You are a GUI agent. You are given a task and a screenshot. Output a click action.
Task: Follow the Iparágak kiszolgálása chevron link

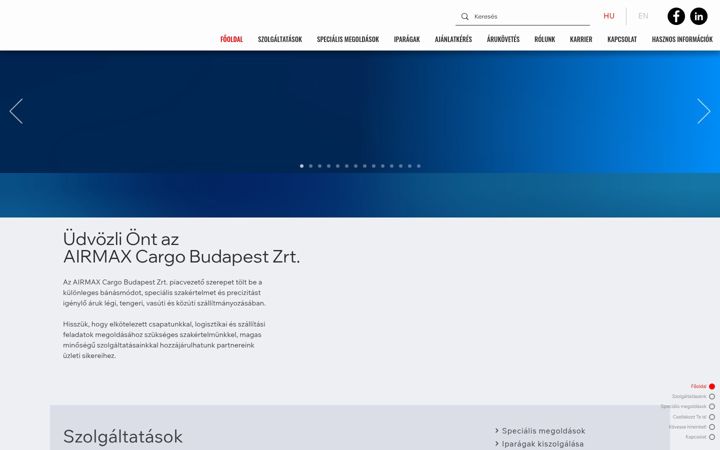click(x=540, y=444)
